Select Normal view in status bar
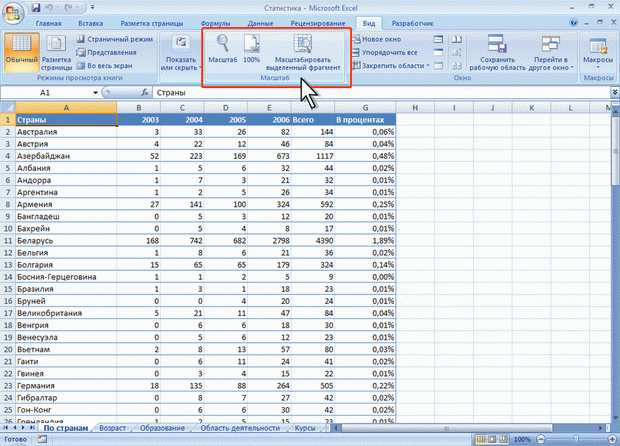The height and width of the screenshot is (446, 620). [481, 439]
